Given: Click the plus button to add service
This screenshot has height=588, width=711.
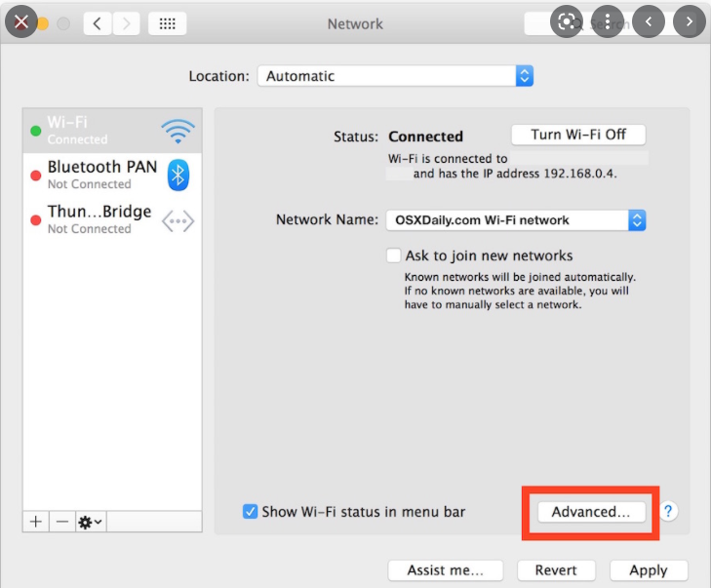Looking at the screenshot, I should tap(36, 522).
